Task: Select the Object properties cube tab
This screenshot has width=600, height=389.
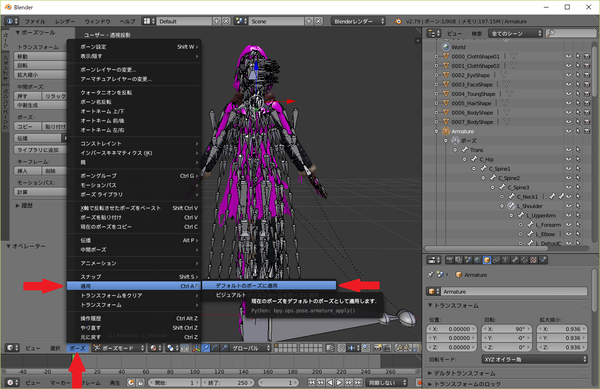Action: click(x=487, y=260)
